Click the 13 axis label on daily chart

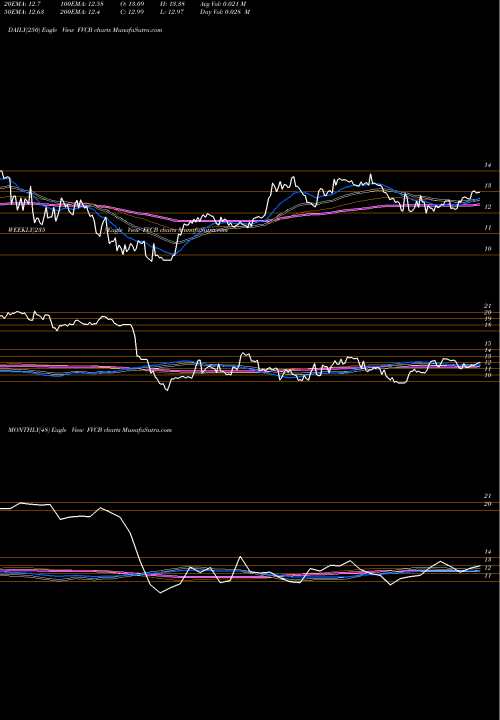[488, 186]
